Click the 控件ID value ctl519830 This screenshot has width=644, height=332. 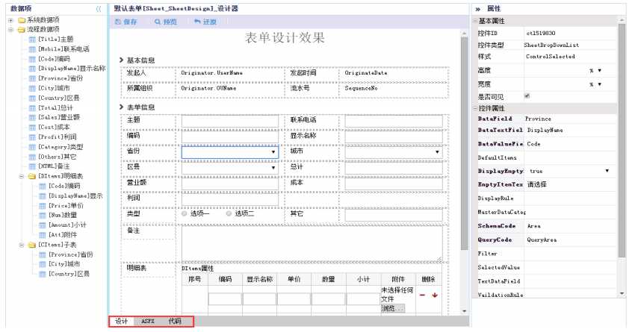click(541, 34)
